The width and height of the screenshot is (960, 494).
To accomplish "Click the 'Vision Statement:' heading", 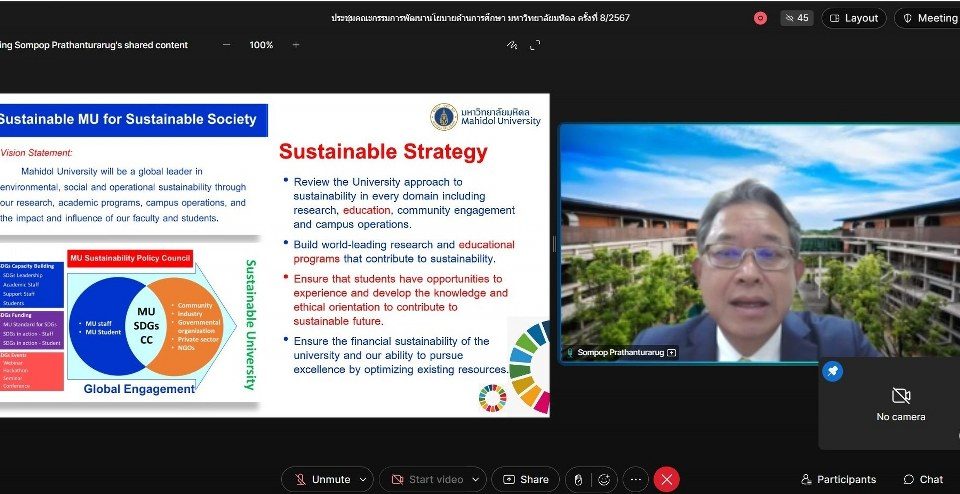I will click(36, 153).
